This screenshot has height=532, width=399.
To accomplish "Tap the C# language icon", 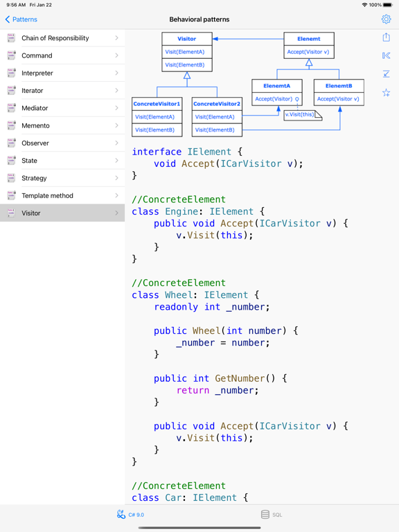I will 121,515.
